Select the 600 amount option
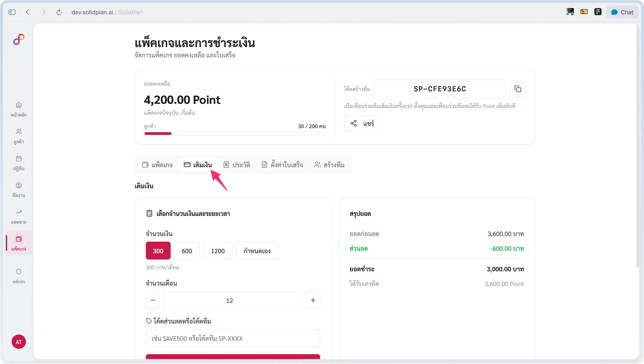Image resolution: width=644 pixels, height=364 pixels. tap(187, 251)
